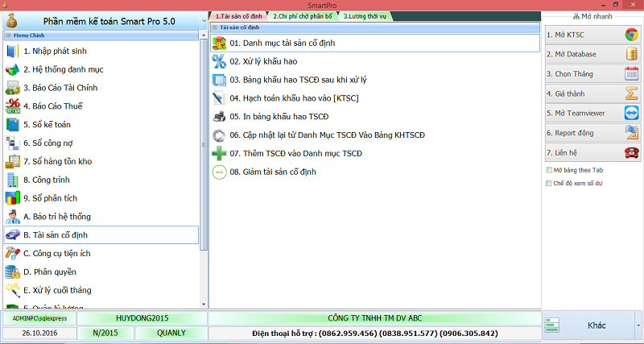Collapse the Menu Chính group
The height and width of the screenshot is (344, 644).
click(x=8, y=35)
